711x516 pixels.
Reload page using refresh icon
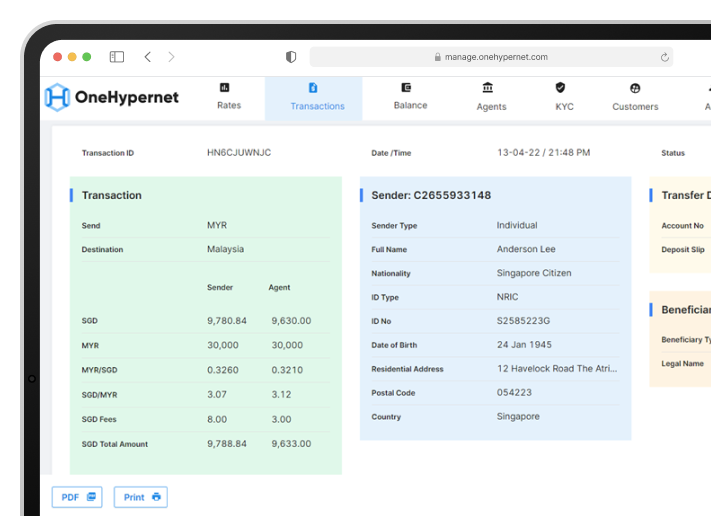664,57
